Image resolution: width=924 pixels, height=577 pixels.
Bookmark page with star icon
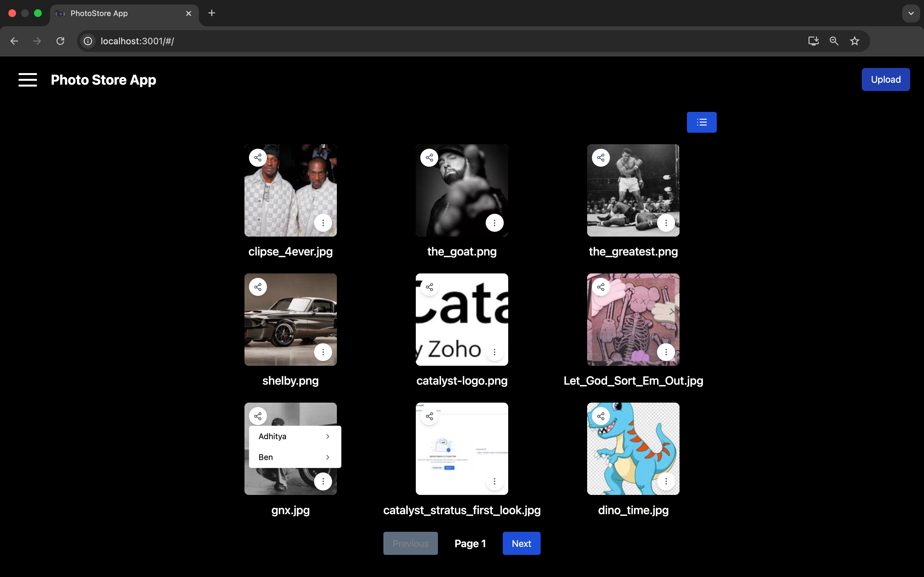(x=854, y=41)
